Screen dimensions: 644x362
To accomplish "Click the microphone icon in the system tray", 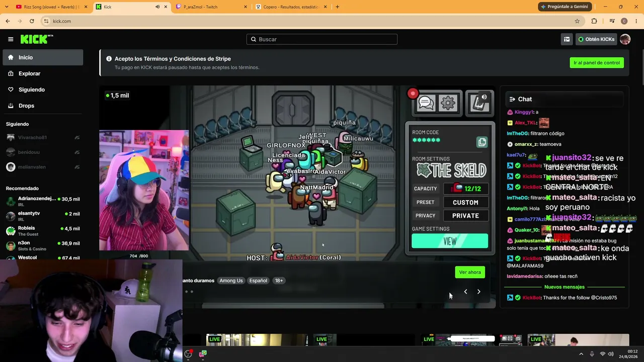I will [x=592, y=354].
